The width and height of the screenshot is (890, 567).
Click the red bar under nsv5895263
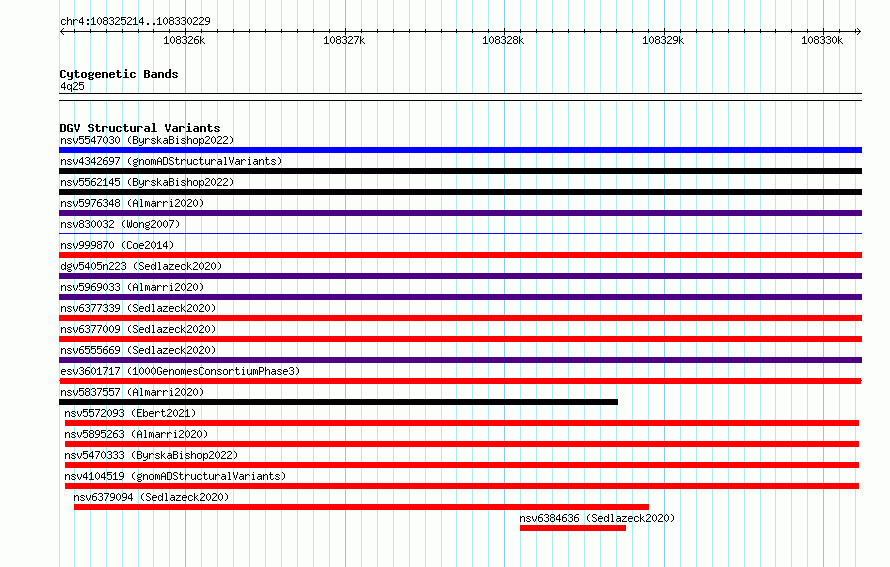point(462,444)
